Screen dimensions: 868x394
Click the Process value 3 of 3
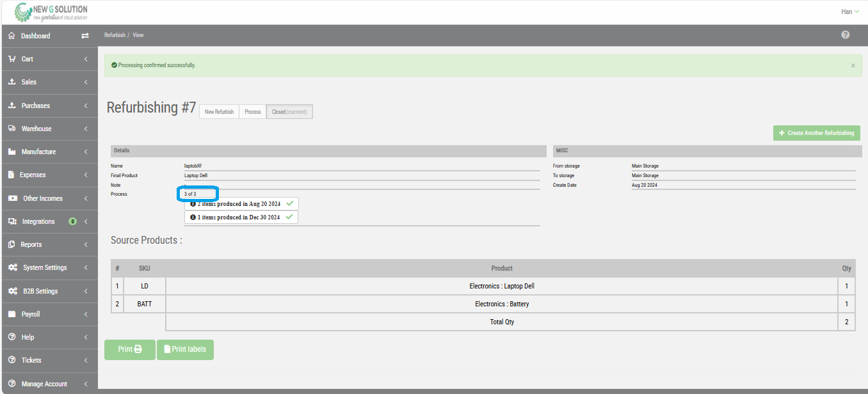click(x=190, y=194)
